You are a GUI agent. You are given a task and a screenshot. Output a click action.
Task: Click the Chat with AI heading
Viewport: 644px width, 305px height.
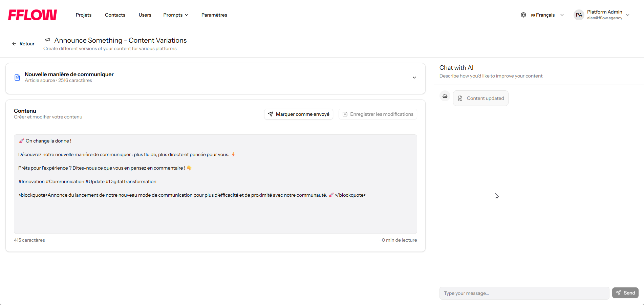(456, 68)
